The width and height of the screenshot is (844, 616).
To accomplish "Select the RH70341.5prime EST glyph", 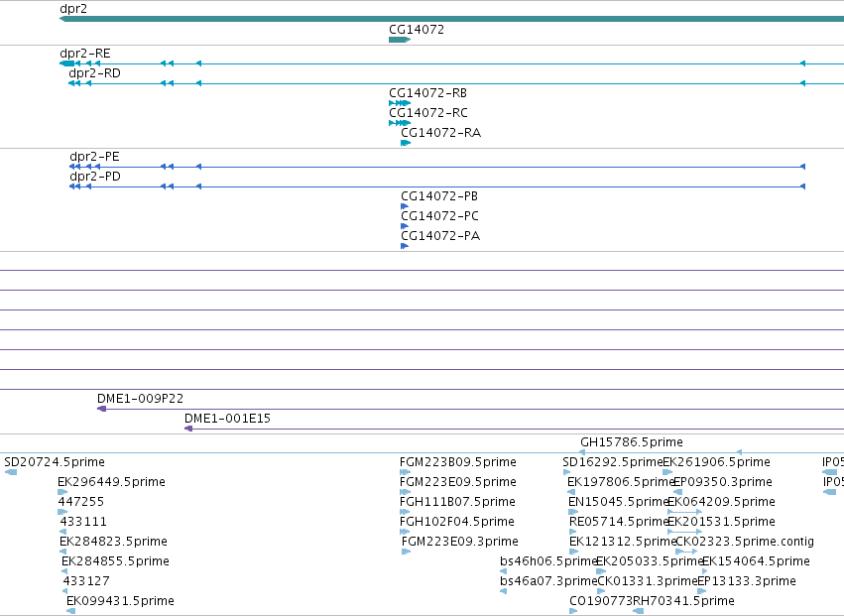I will 639,611.
